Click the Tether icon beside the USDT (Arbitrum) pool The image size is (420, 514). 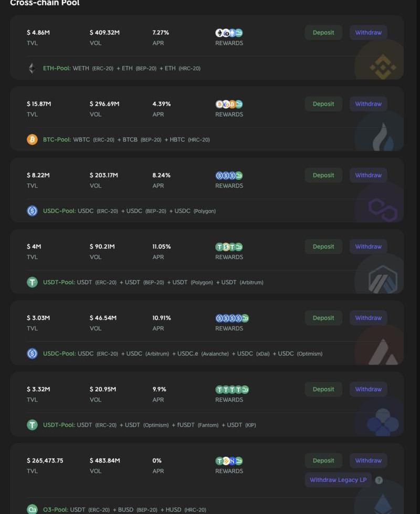(x=32, y=282)
